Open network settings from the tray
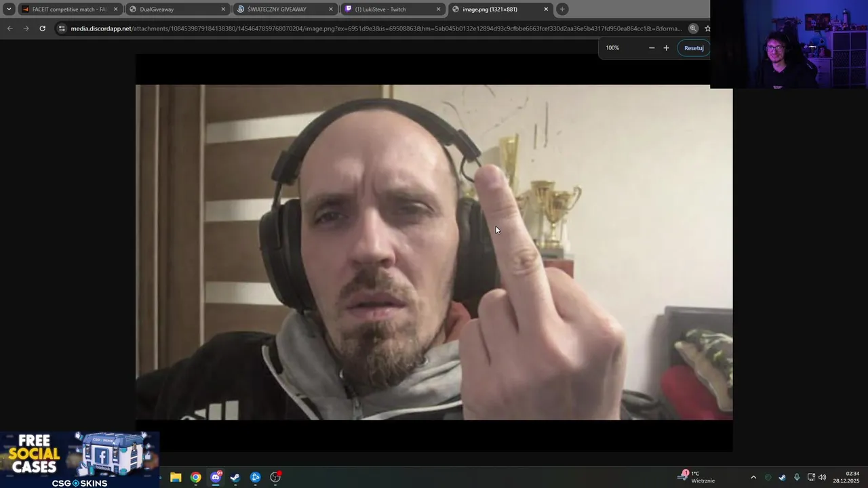 coord(810,477)
